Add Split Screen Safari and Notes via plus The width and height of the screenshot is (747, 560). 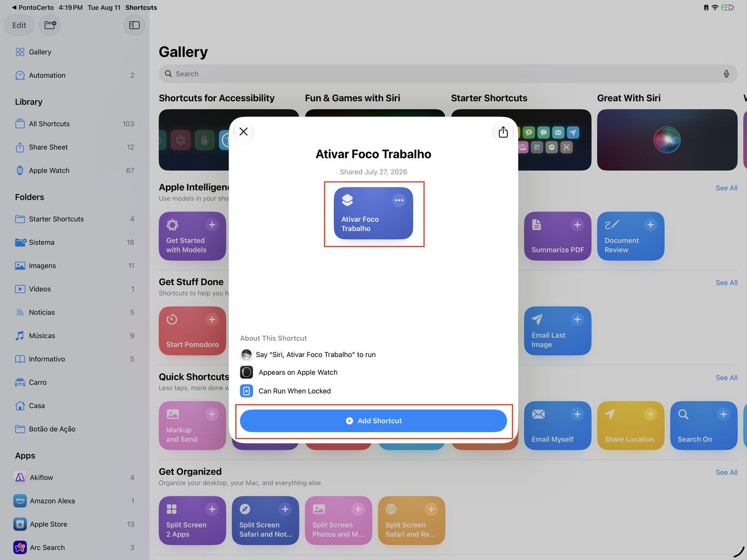click(x=285, y=509)
